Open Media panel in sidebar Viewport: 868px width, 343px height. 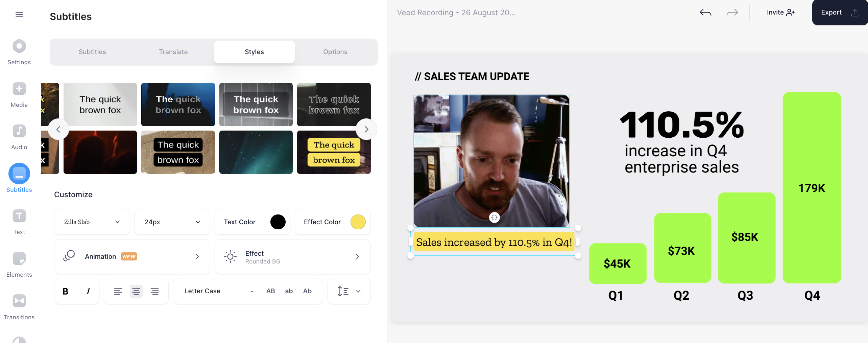click(x=19, y=95)
